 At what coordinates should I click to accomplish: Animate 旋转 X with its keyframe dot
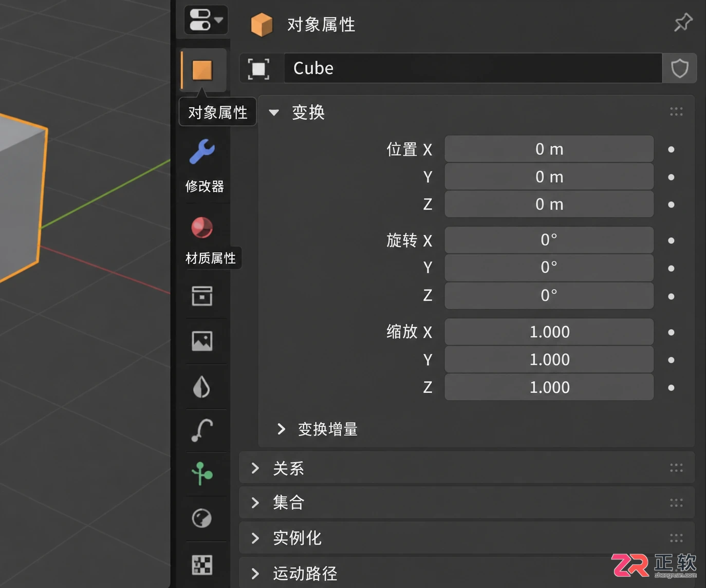tap(671, 240)
